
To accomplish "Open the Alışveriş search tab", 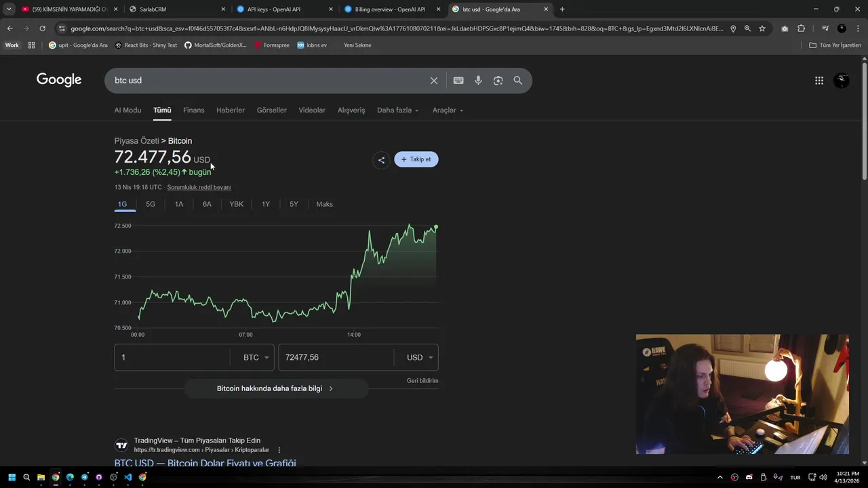I will [x=351, y=110].
